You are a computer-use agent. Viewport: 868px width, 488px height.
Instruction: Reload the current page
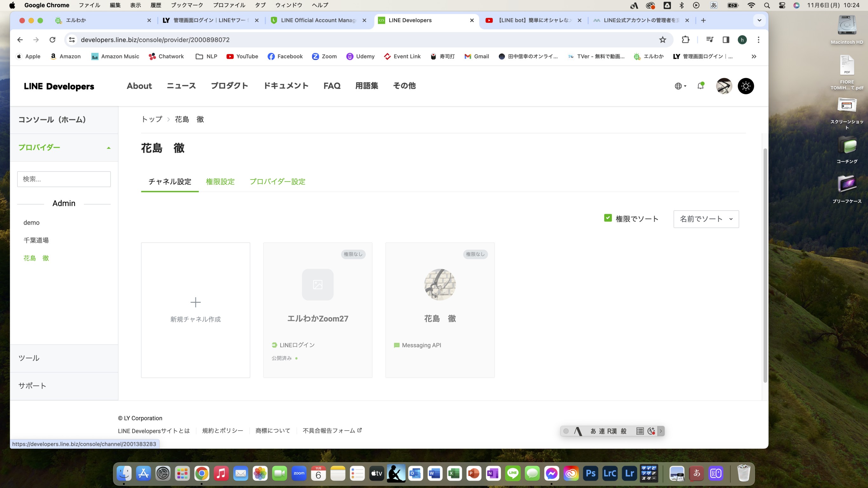(x=52, y=40)
